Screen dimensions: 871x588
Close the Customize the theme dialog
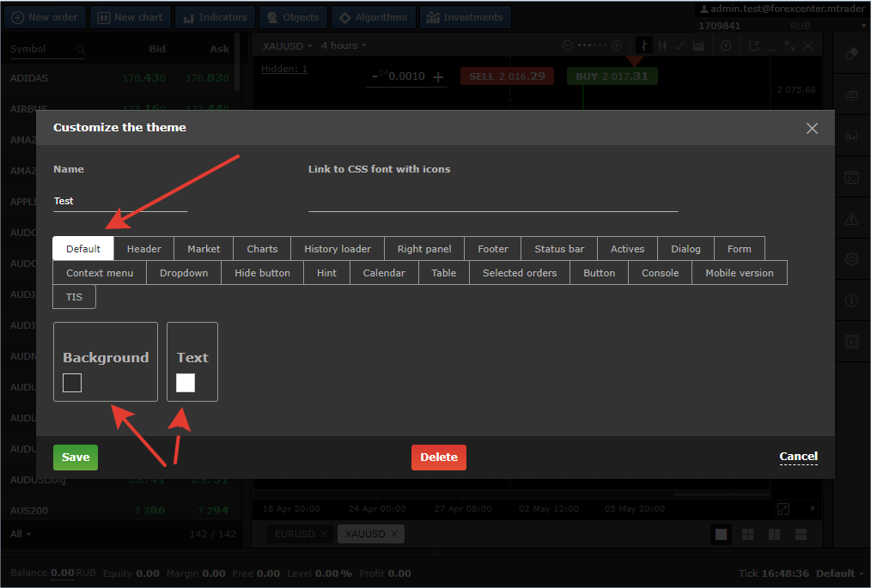812,128
